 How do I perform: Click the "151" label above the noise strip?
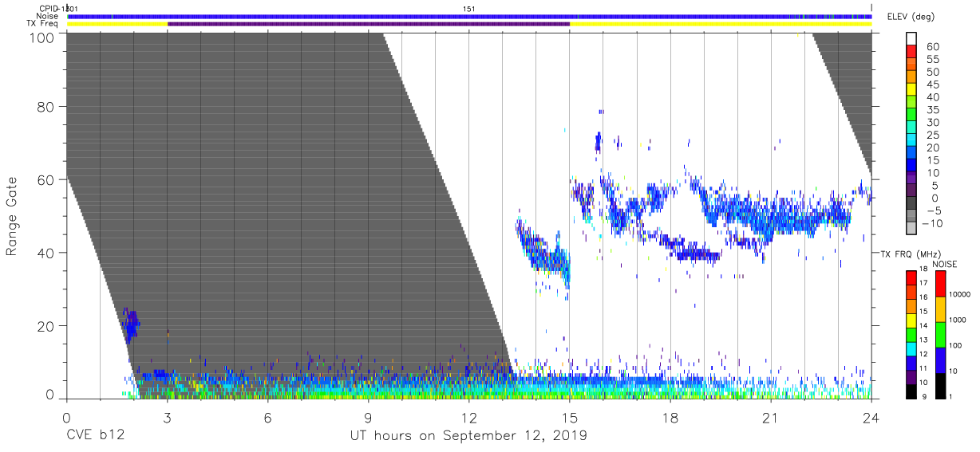469,8
